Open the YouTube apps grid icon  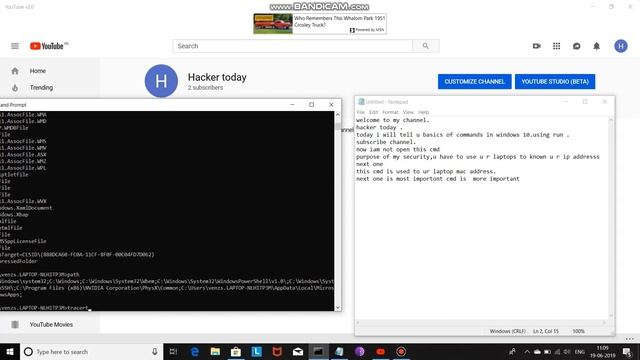coord(556,46)
